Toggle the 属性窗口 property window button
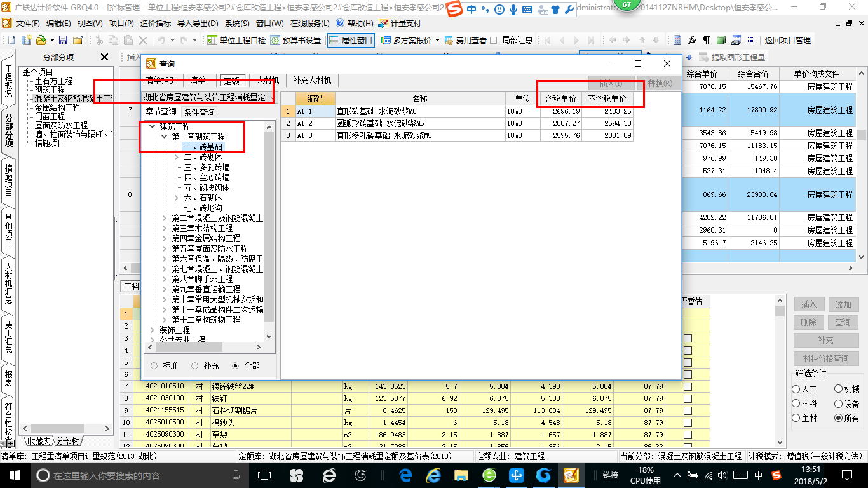Viewport: 868px width, 488px height. point(351,40)
